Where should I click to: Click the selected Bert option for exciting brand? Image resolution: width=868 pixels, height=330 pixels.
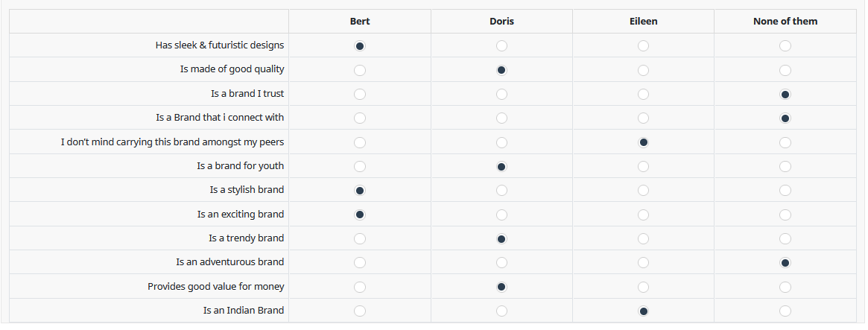360,215
